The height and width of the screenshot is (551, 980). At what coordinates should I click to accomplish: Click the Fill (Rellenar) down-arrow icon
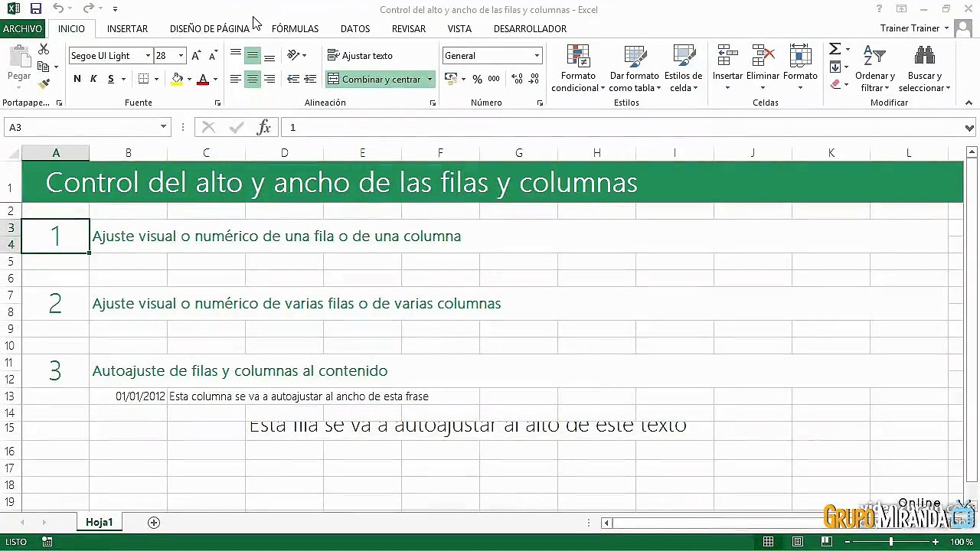point(835,67)
